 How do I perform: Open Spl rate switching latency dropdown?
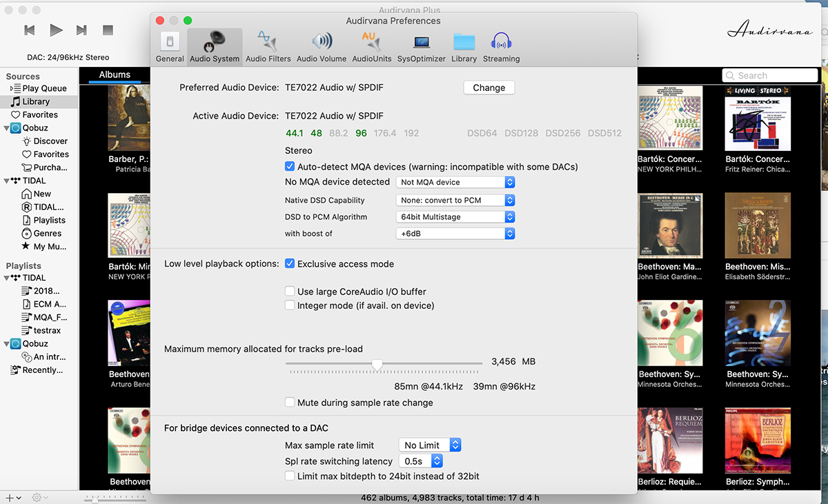[420, 461]
